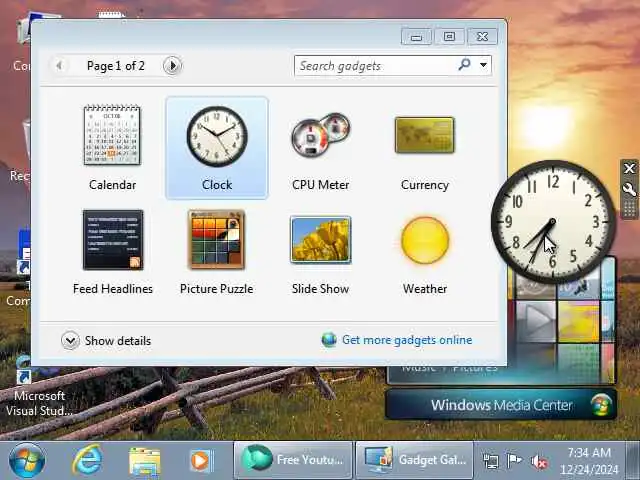Open Windows Explorer folder on taskbar
640x480 pixels.
(144, 461)
